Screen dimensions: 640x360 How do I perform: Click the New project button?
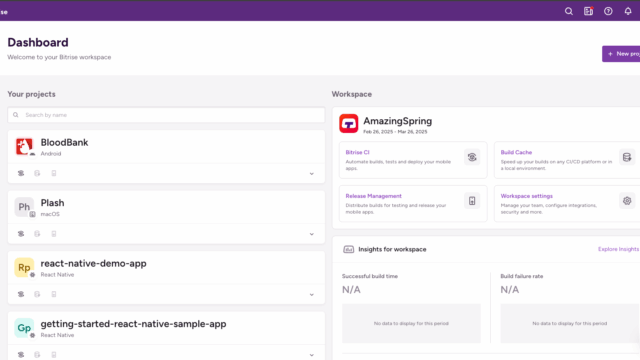coord(621,54)
